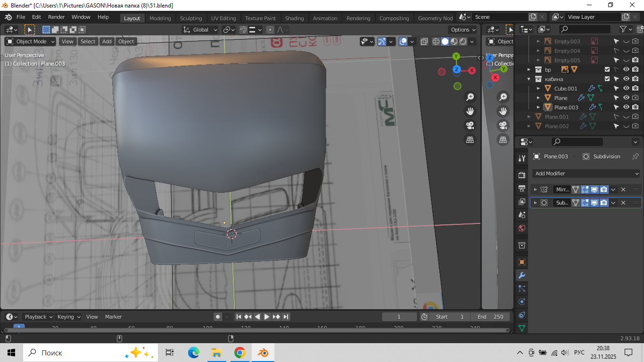Toggle X-ray display in viewport header
Image resolution: width=644 pixels, height=362 pixels.
tap(424, 41)
